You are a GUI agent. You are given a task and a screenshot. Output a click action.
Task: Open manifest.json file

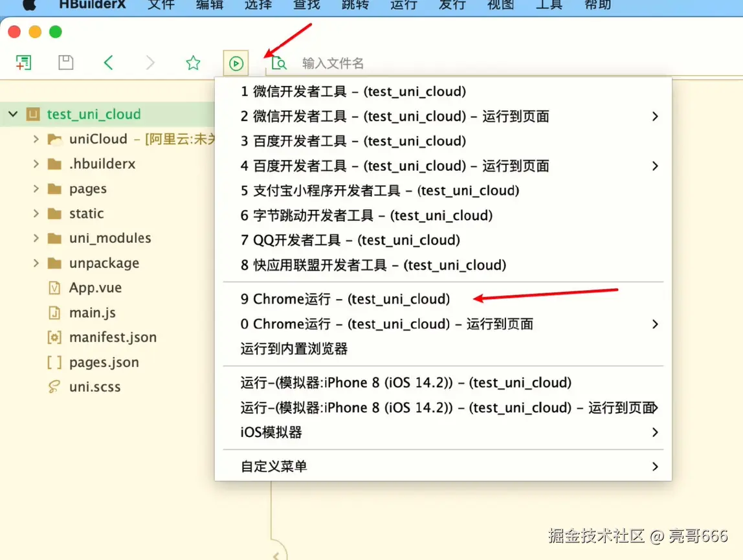coord(113,337)
